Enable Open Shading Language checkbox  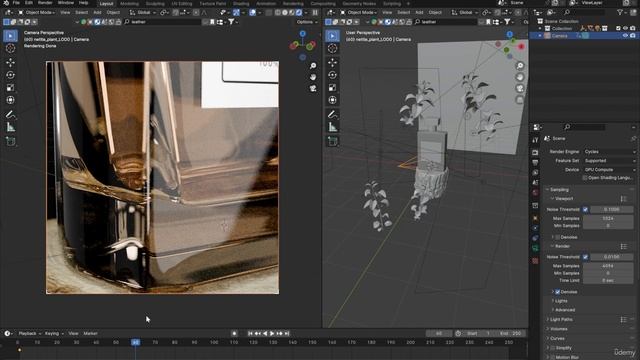point(585,178)
